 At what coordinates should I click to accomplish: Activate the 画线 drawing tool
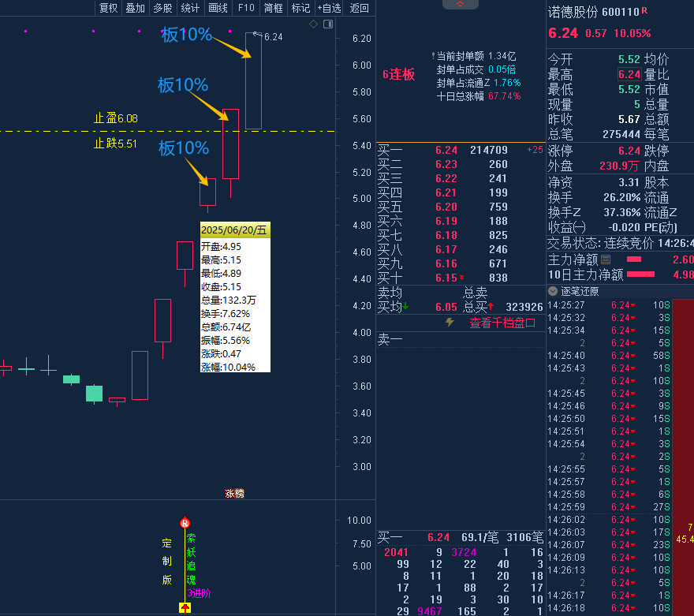pos(218,8)
